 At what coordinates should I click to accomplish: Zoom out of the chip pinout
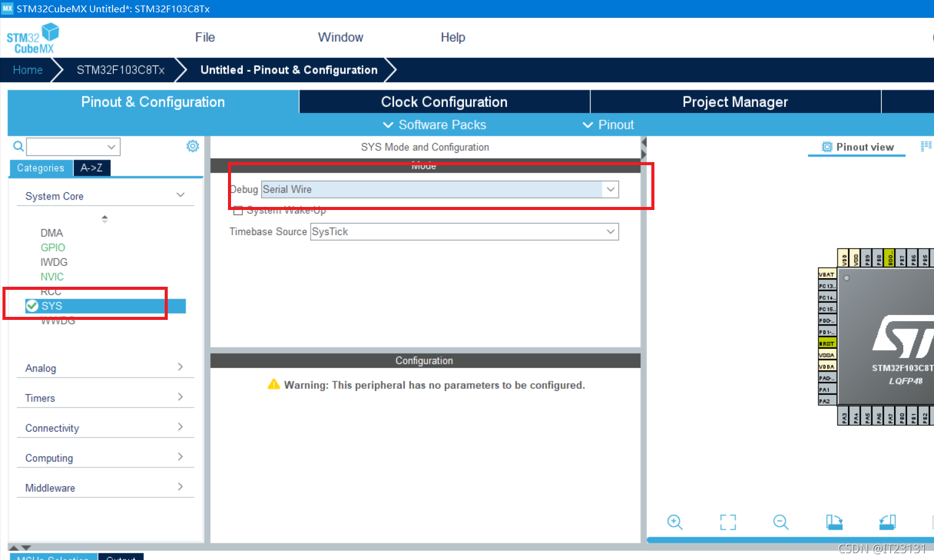coord(781,522)
